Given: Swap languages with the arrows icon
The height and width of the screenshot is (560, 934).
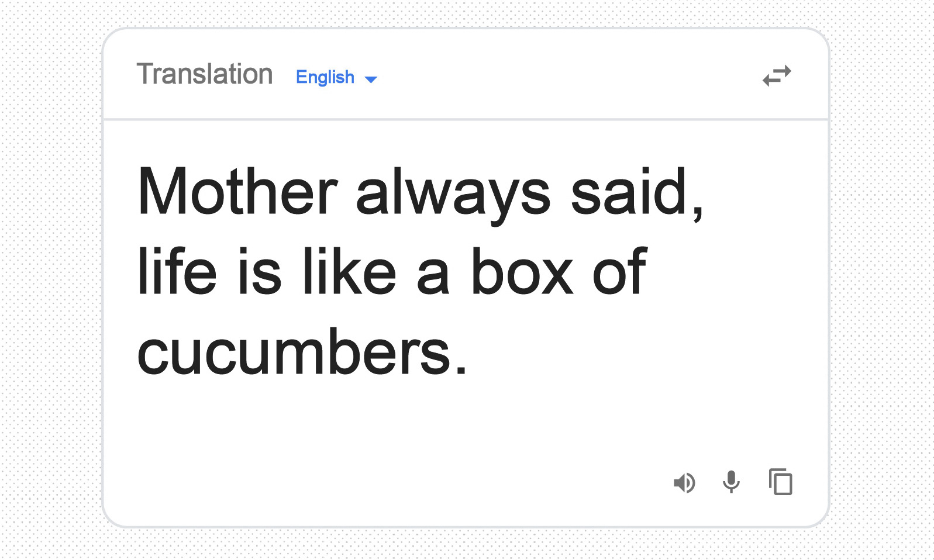Looking at the screenshot, I should point(777,76).
